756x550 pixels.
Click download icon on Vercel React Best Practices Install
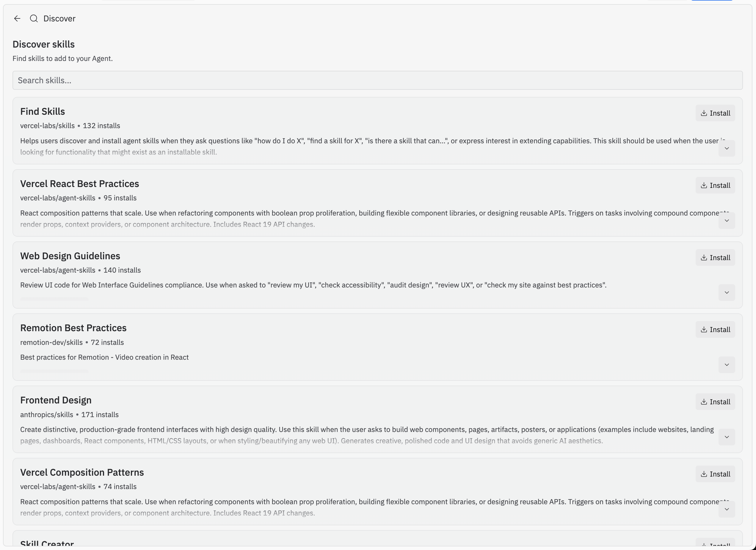pos(704,185)
